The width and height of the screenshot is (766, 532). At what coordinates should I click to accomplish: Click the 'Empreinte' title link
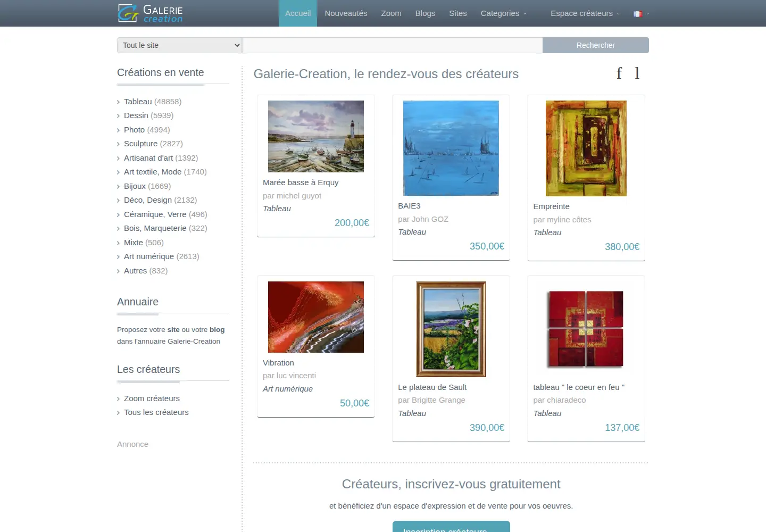coord(551,206)
